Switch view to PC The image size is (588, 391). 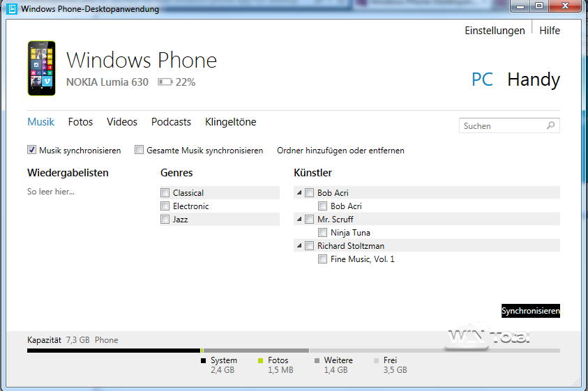482,79
